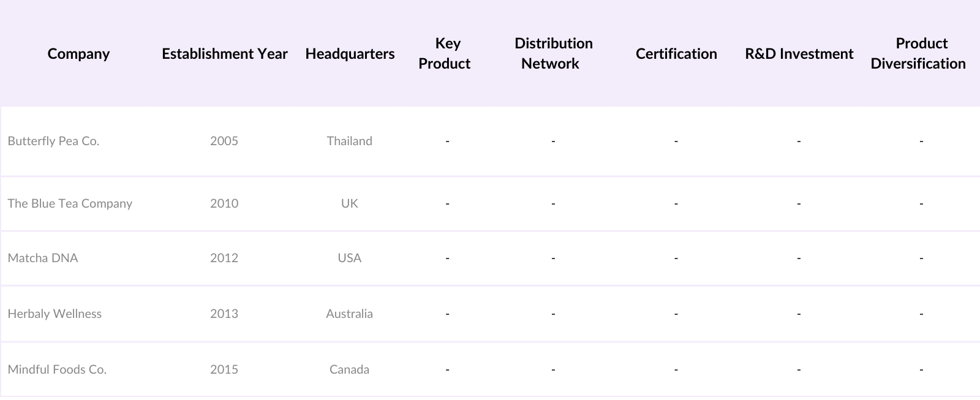Click the Certification column header
Screen dimensions: 980x400
(x=676, y=54)
